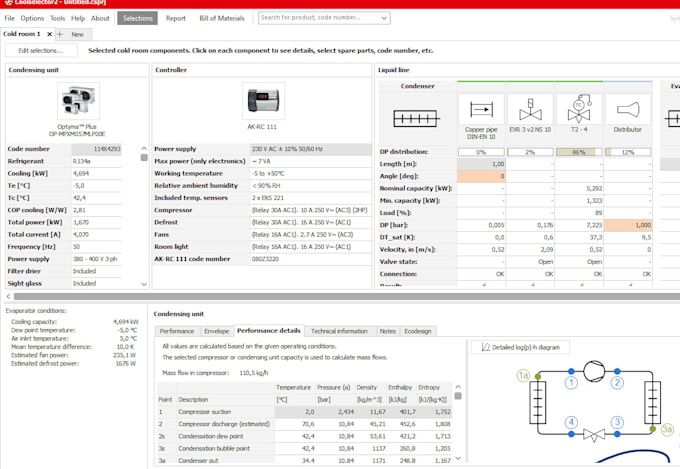This screenshot has width=680, height=469.
Task: Select the EVR 3 v2 NS 10 solenoid valve icon
Action: [x=530, y=109]
